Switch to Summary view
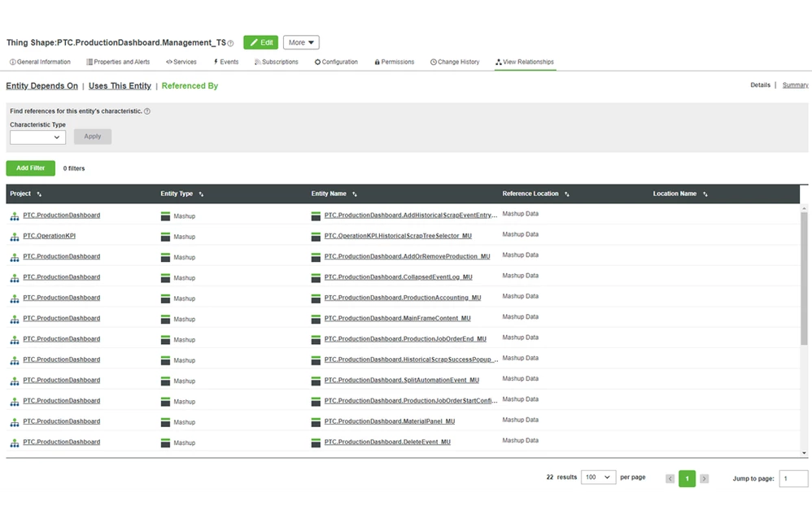 (795, 85)
